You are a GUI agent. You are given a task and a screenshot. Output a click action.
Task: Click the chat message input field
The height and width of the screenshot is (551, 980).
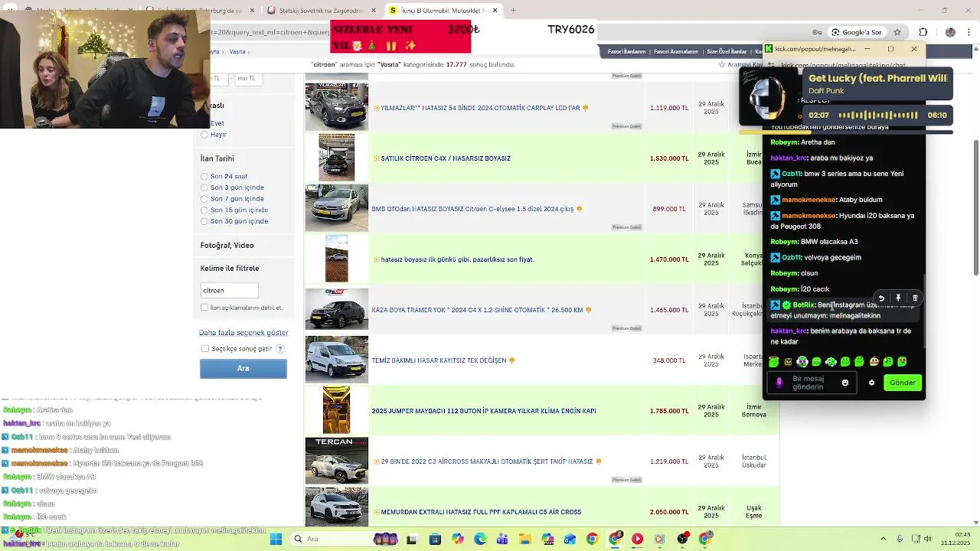tap(812, 383)
